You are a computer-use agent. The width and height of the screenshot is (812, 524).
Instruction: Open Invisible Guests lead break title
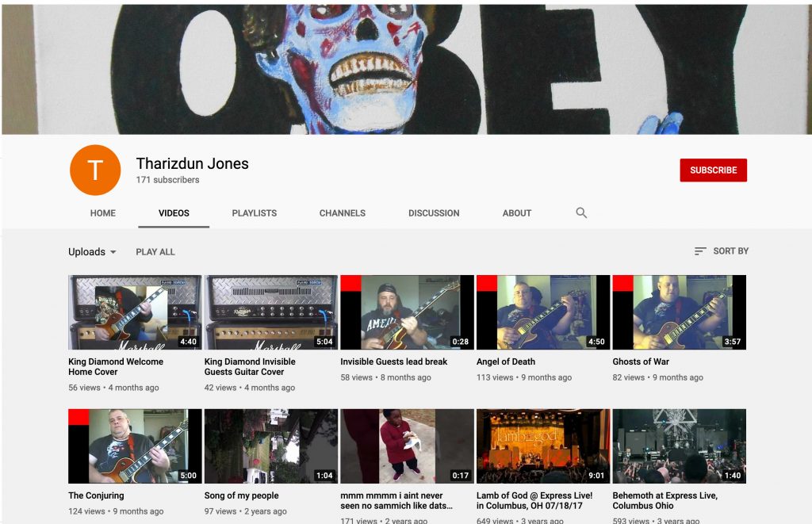[x=393, y=361]
